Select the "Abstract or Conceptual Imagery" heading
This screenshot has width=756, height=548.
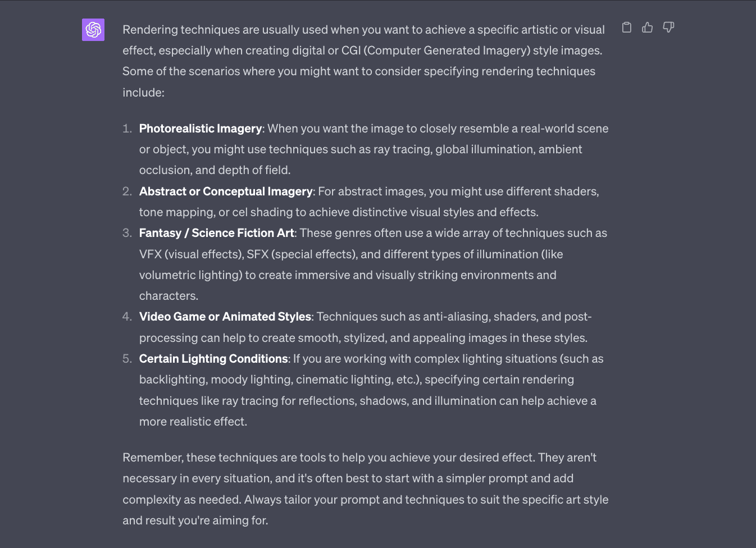click(226, 191)
